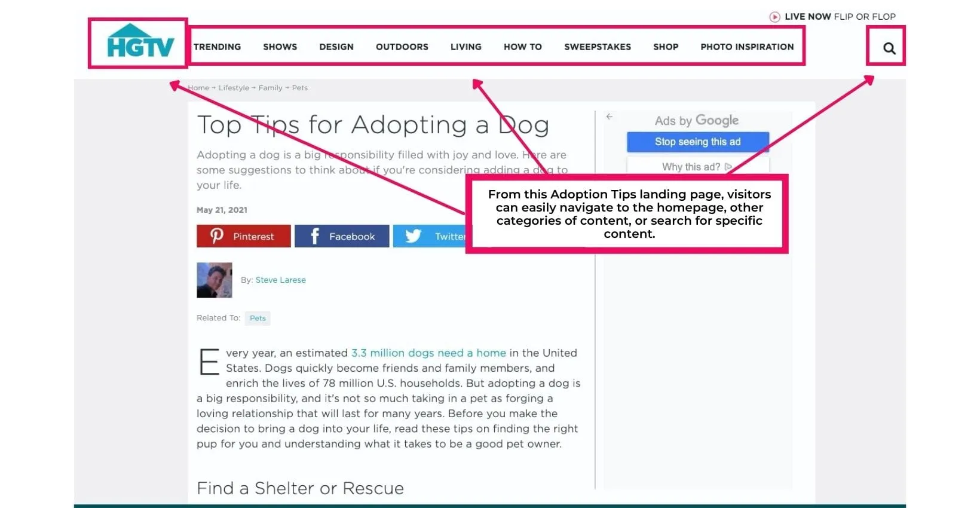Open the Trending menu

click(x=217, y=47)
